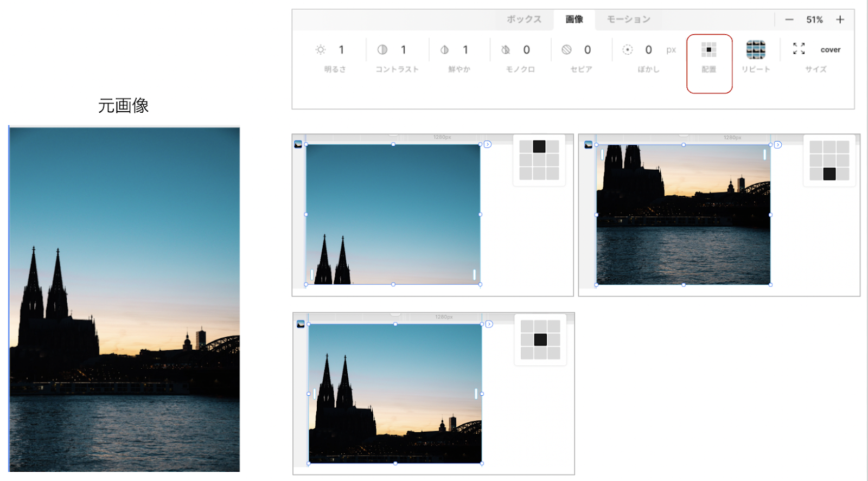868x481 pixels.
Task: Zoom out with the minus button
Action: (789, 20)
